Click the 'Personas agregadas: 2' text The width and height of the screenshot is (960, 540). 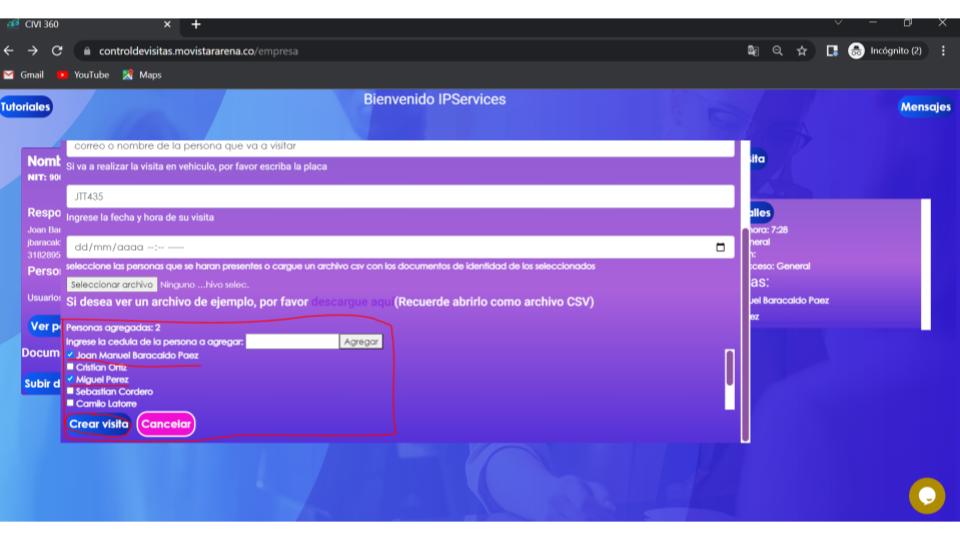[113, 328]
